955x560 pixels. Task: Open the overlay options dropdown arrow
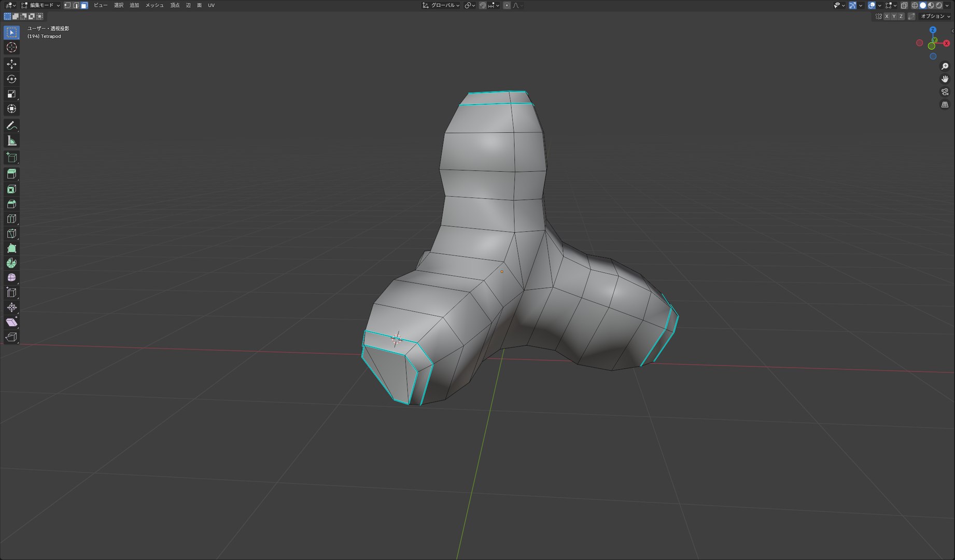click(880, 5)
